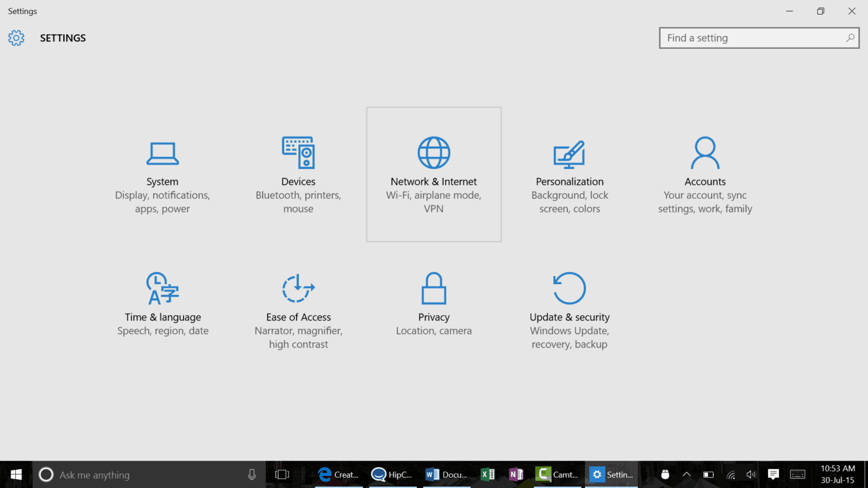Open the Windows Start menu
Screen dimensions: 868x488
pyautogui.click(x=16, y=475)
